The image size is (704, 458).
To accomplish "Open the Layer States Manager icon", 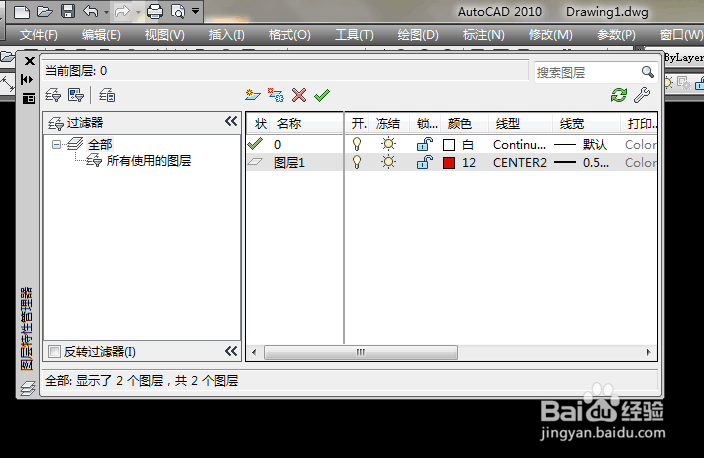I will [107, 95].
